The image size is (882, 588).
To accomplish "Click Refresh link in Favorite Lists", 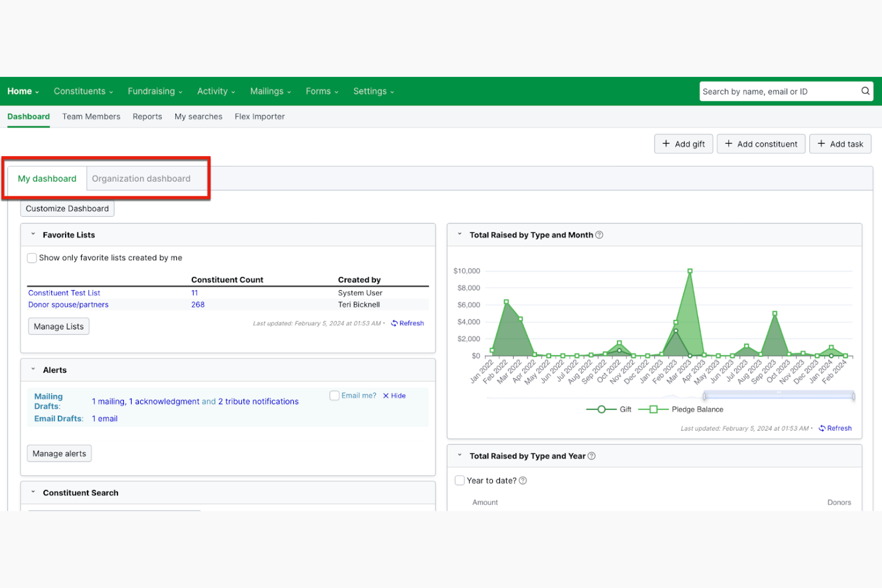I will [412, 323].
